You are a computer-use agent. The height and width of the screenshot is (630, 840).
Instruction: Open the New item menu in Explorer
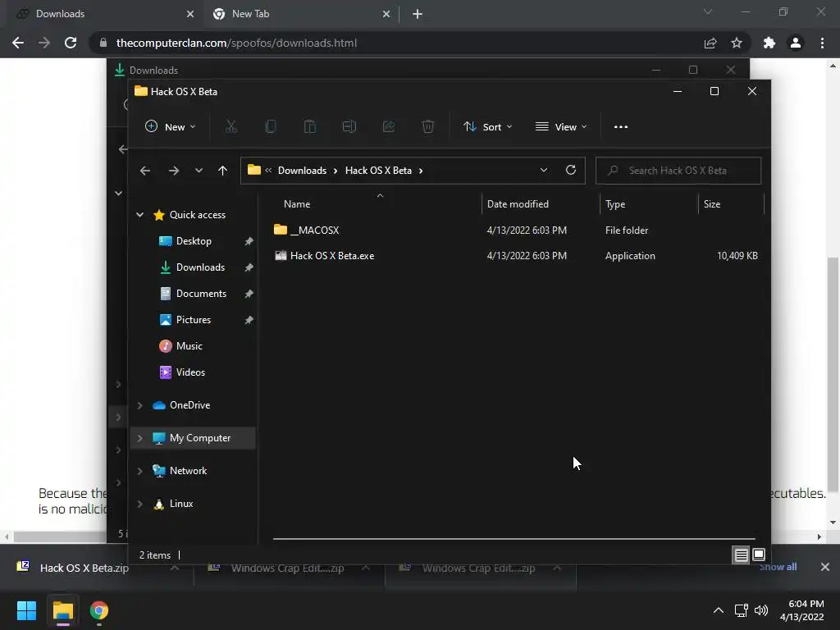[171, 127]
